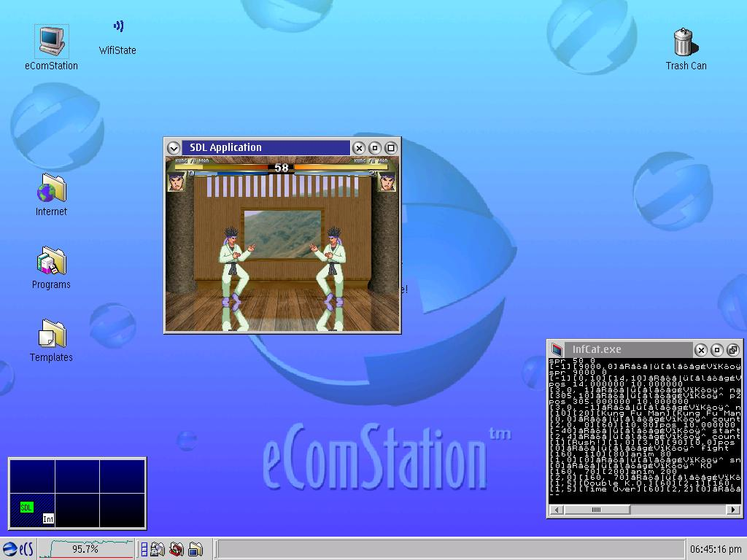747x560 pixels.
Task: Click the left Kung Fu Man portrait
Action: pyautogui.click(x=177, y=182)
